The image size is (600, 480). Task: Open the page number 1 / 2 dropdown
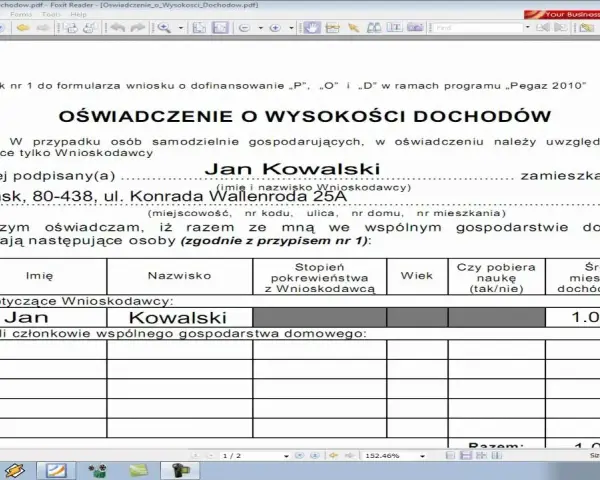[x=286, y=456]
